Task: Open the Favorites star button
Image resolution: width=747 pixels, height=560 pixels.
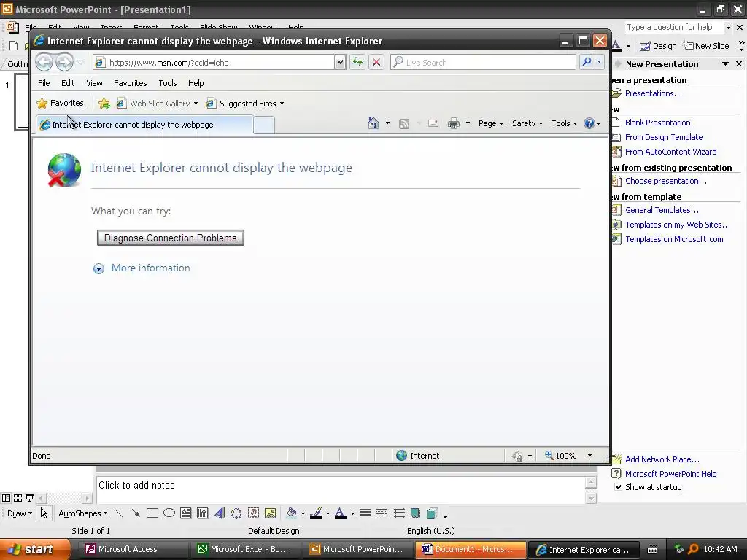Action: 60,103
